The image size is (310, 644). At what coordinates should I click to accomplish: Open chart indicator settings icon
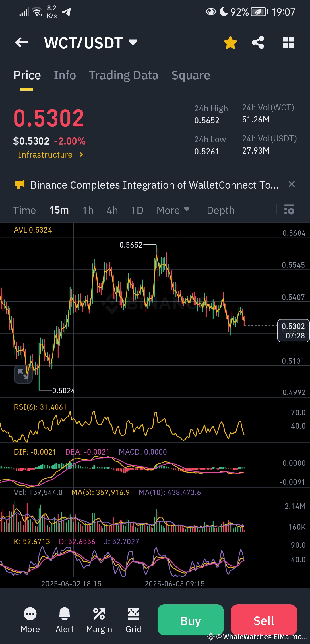(x=289, y=210)
